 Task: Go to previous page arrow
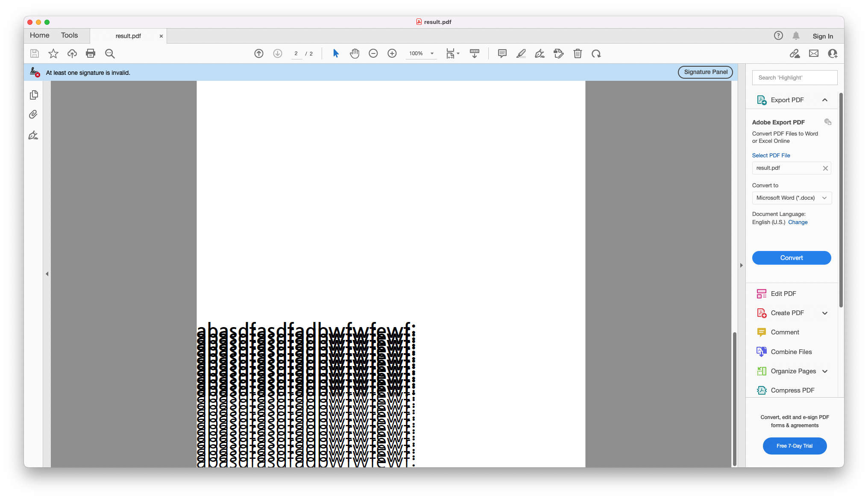[x=259, y=53]
